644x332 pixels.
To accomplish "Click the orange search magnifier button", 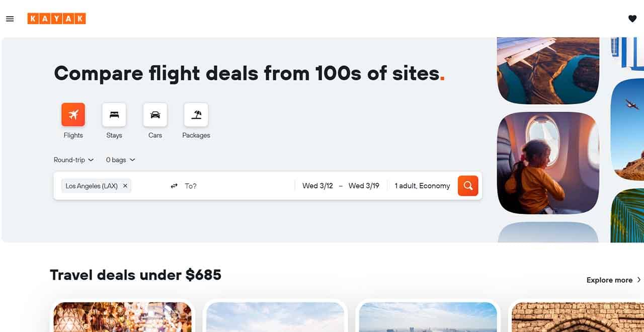I will pyautogui.click(x=468, y=186).
